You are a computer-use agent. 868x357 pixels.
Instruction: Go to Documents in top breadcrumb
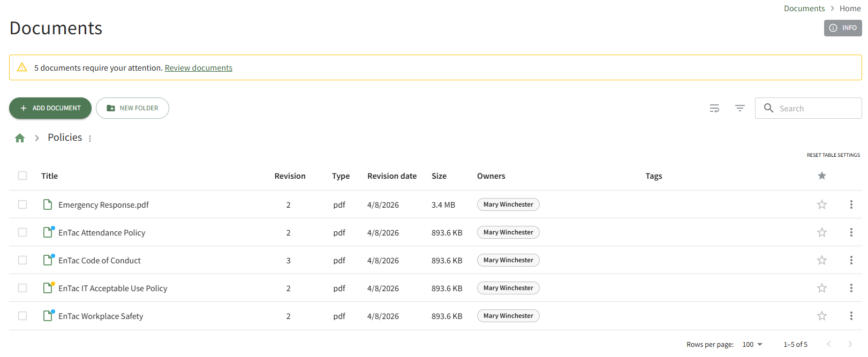(x=804, y=9)
